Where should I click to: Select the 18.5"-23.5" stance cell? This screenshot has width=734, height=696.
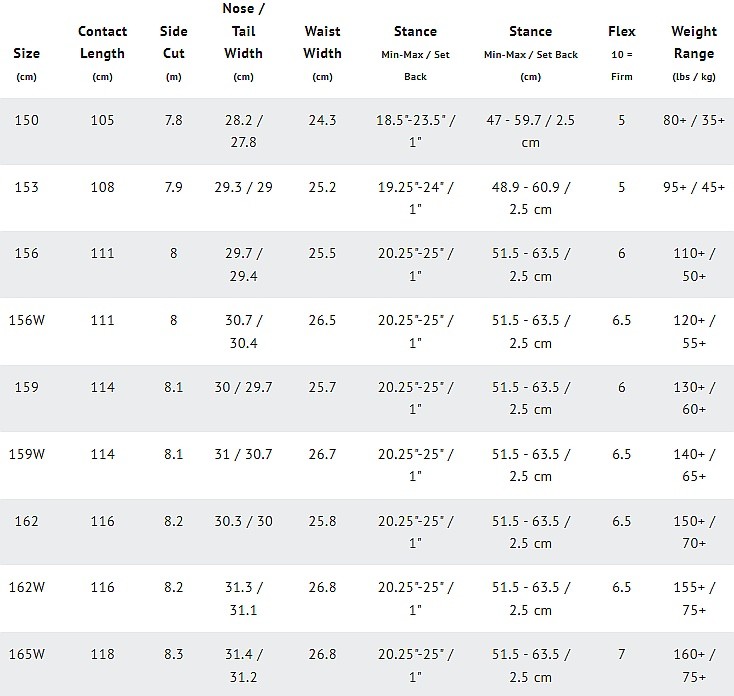(415, 131)
